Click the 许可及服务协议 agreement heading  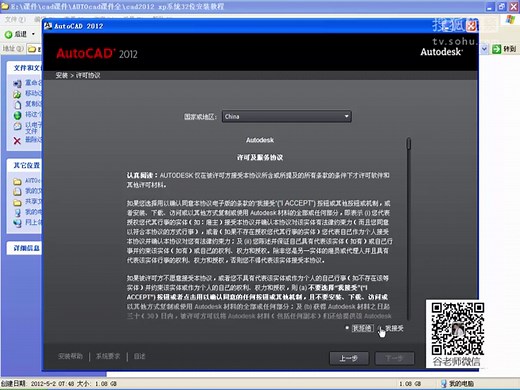pyautogui.click(x=260, y=157)
